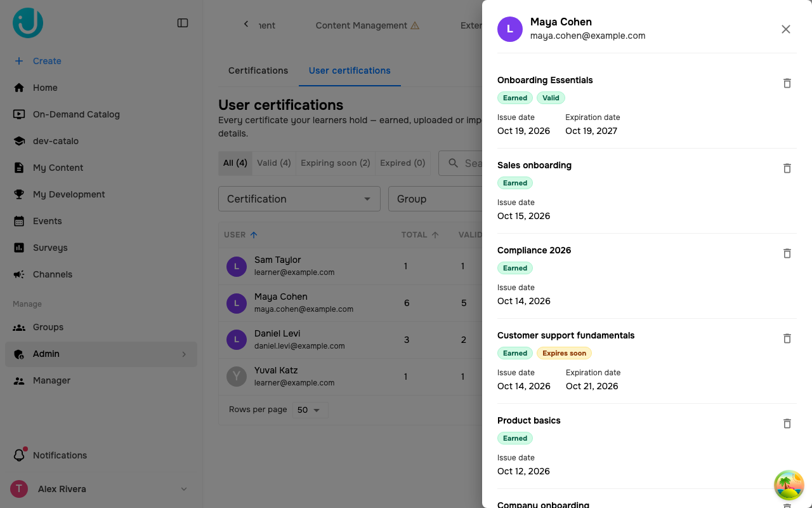Open My Development section
812x508 pixels.
101,194
